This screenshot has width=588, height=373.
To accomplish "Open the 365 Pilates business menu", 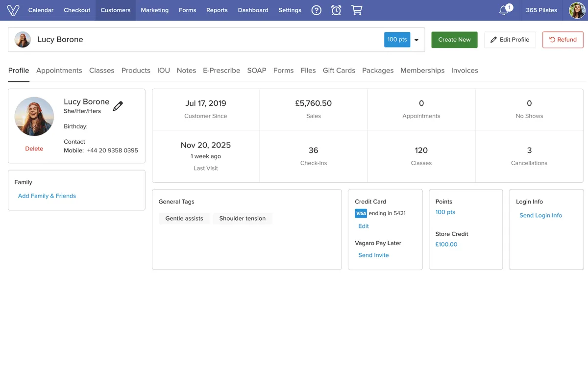I will 541,10.
